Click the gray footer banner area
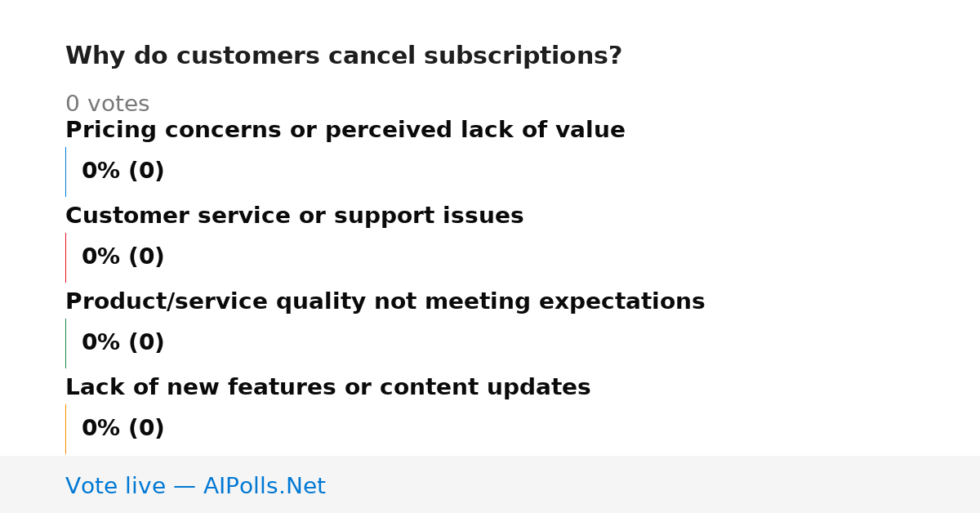Screen dimensions: 980x513 (490, 484)
